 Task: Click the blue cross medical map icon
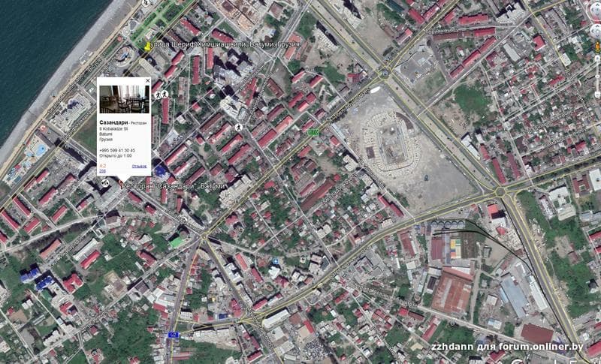pyautogui.click(x=275, y=261)
